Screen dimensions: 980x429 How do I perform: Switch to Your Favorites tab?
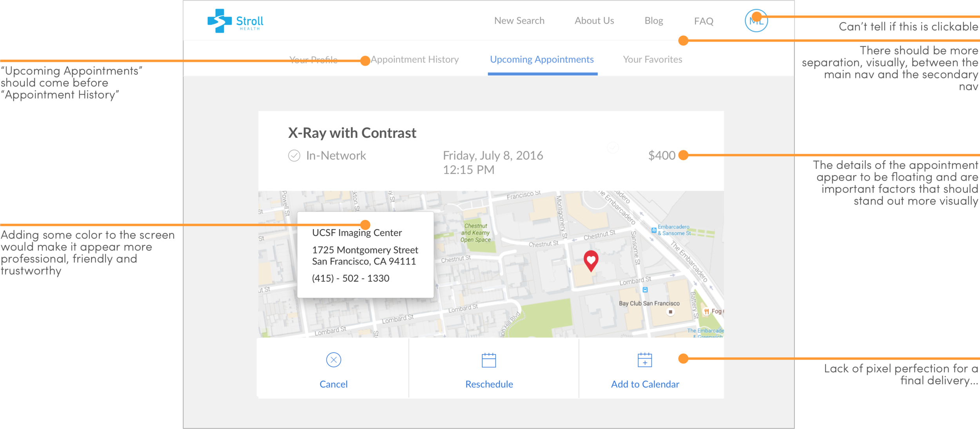point(652,60)
